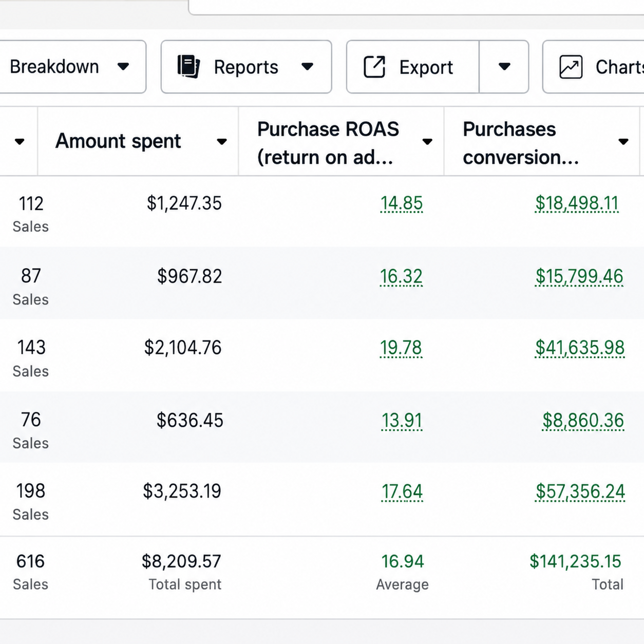Open the $57,356.24 conversion value link
Viewport: 644px width, 644px height.
pyautogui.click(x=580, y=491)
